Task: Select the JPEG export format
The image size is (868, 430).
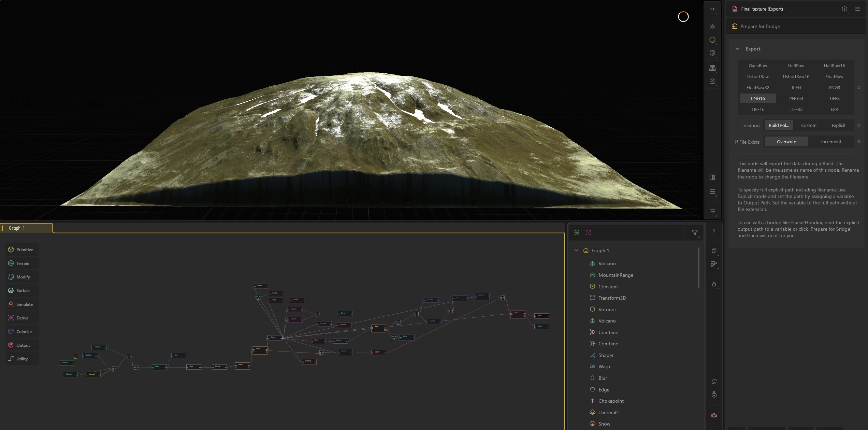Action: 796,88
